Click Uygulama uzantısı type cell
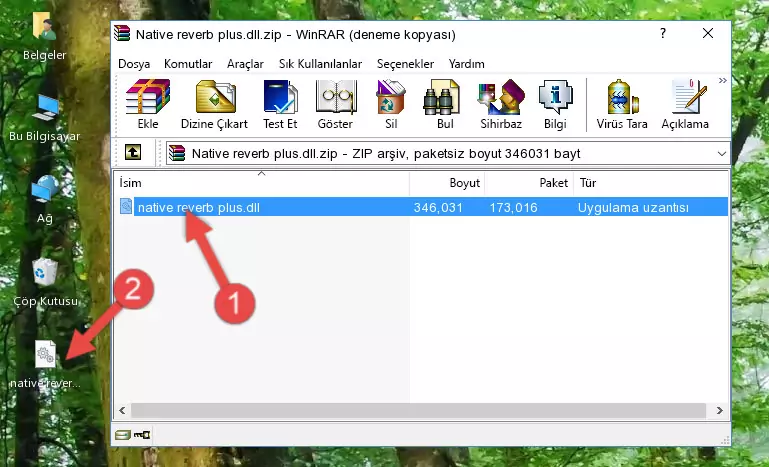Image resolution: width=769 pixels, height=467 pixels. pyautogui.click(x=633, y=208)
